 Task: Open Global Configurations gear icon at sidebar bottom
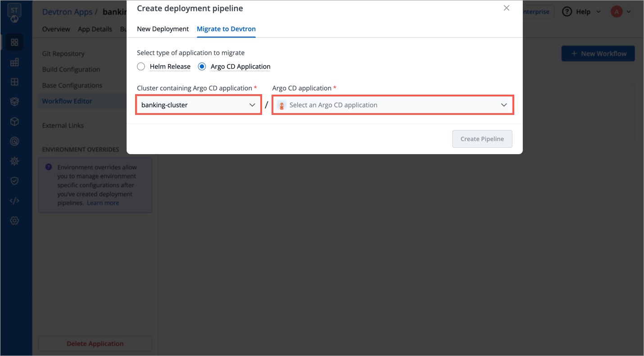click(x=14, y=220)
